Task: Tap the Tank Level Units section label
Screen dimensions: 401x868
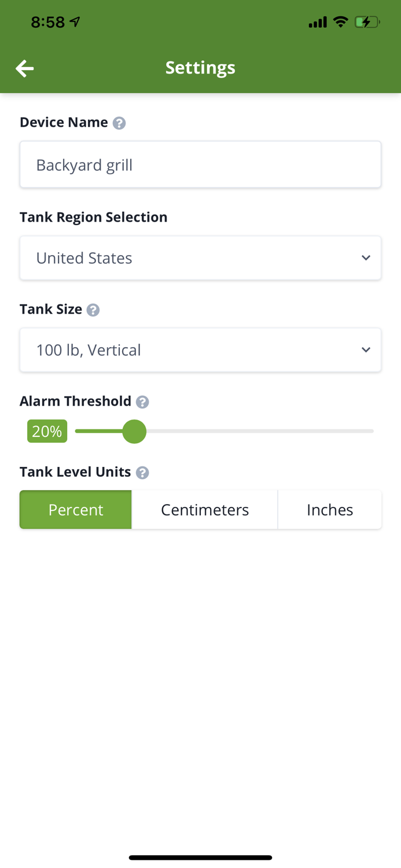Action: [75, 472]
